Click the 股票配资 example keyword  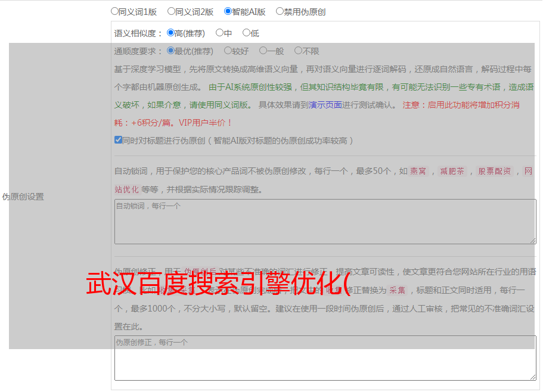(495, 171)
